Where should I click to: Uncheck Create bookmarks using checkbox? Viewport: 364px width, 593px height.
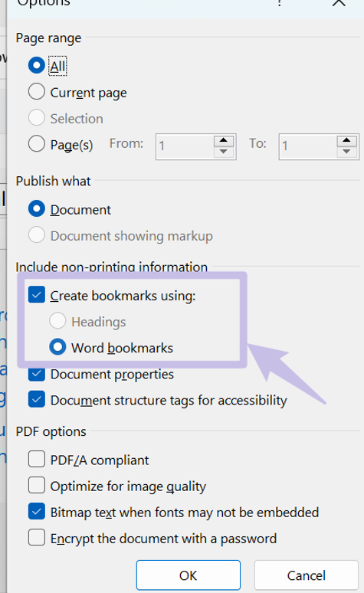click(37, 295)
